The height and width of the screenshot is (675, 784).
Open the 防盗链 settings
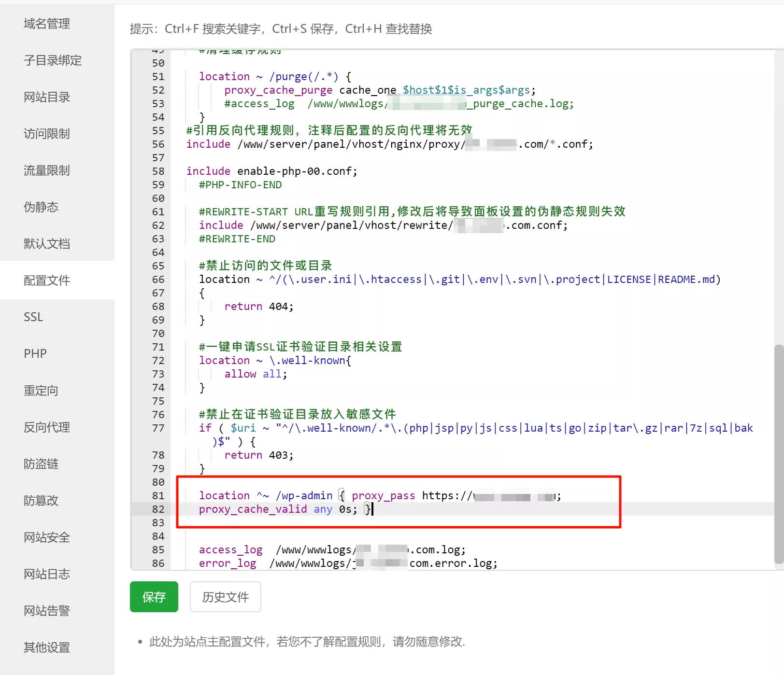coord(41,464)
